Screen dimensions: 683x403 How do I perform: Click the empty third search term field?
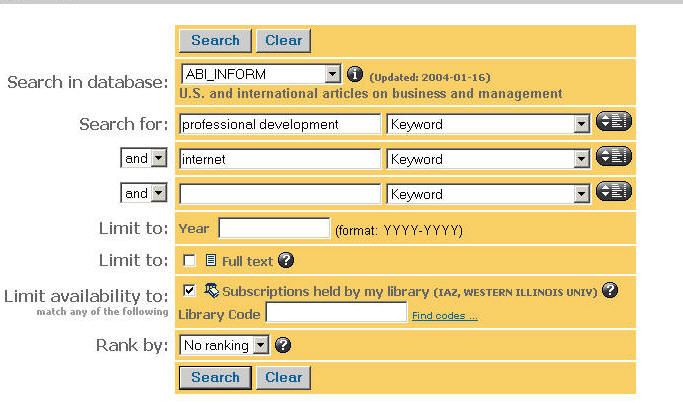(280, 194)
